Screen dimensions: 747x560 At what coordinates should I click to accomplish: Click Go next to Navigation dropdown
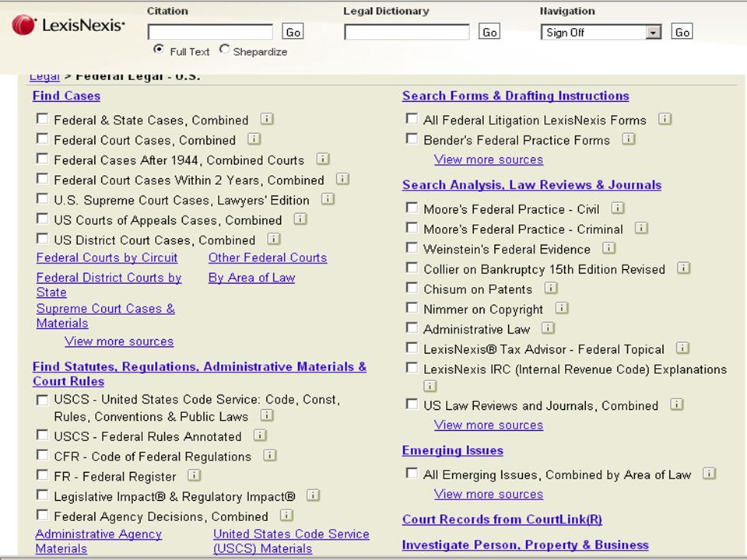point(682,32)
